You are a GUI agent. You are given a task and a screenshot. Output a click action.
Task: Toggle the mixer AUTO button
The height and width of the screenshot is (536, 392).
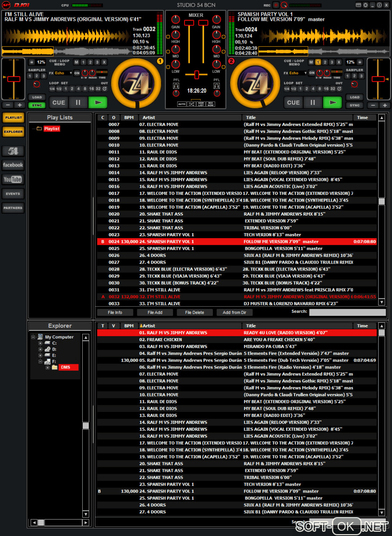(x=182, y=104)
